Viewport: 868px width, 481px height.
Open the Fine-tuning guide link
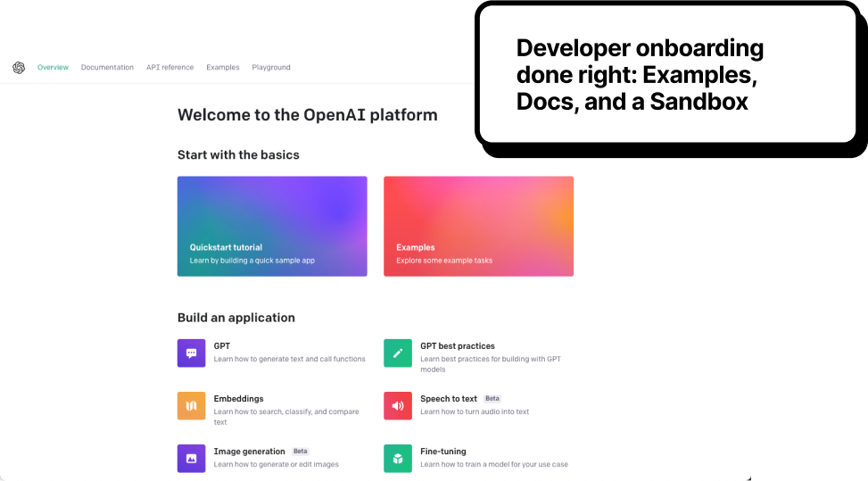tap(442, 452)
